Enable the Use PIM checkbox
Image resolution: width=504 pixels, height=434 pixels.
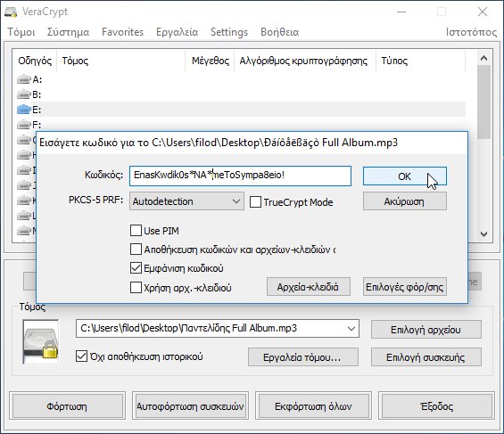tap(136, 231)
